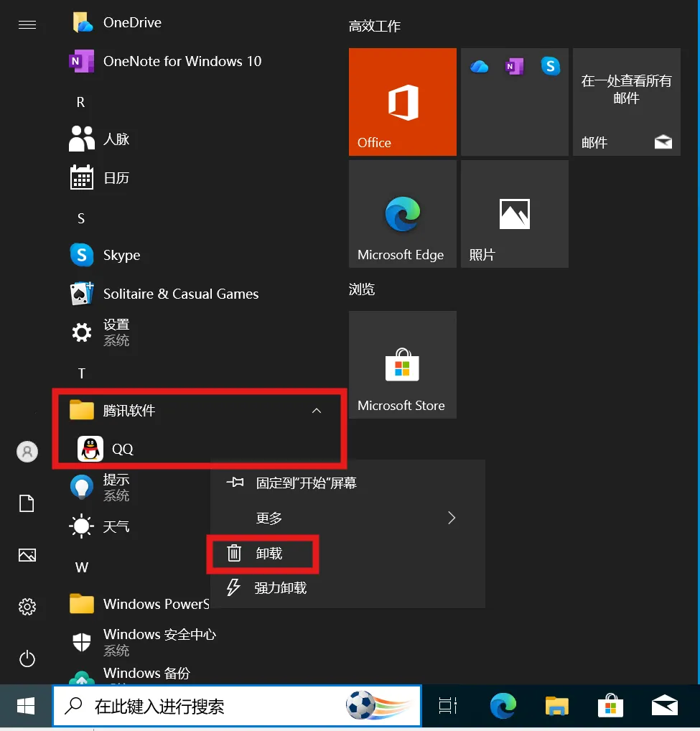
Task: Open Mail from the taskbar
Action: (665, 707)
